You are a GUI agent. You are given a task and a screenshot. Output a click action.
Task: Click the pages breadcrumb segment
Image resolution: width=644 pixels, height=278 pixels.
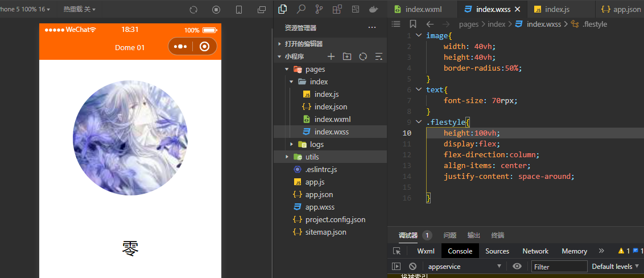tap(469, 24)
